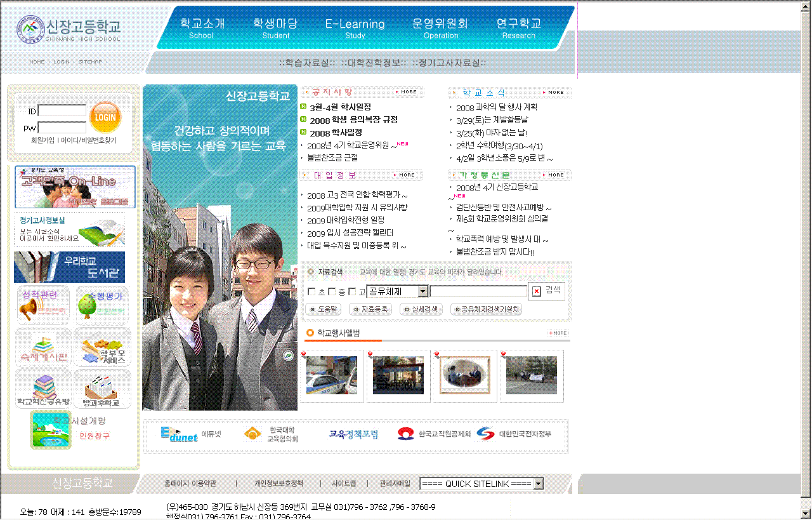The height and width of the screenshot is (520, 812).
Task: Check the 고 checkbox in search
Action: click(x=352, y=292)
